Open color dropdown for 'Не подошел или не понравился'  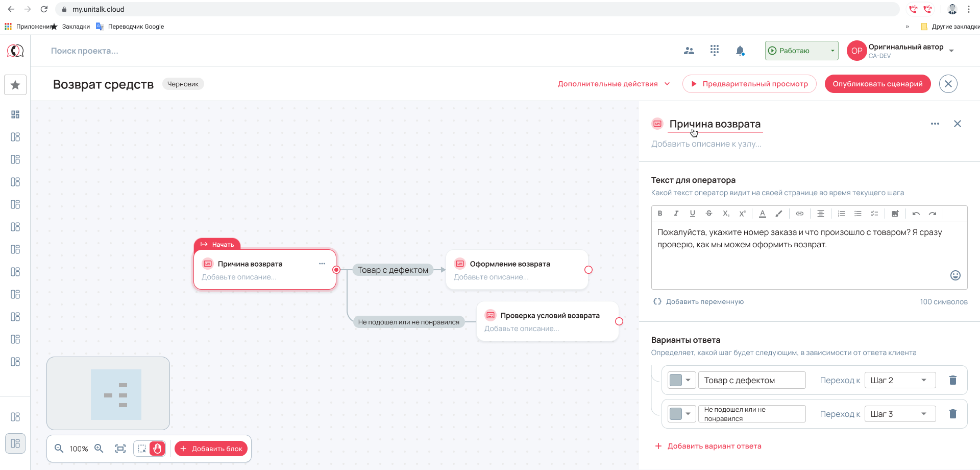point(681,414)
